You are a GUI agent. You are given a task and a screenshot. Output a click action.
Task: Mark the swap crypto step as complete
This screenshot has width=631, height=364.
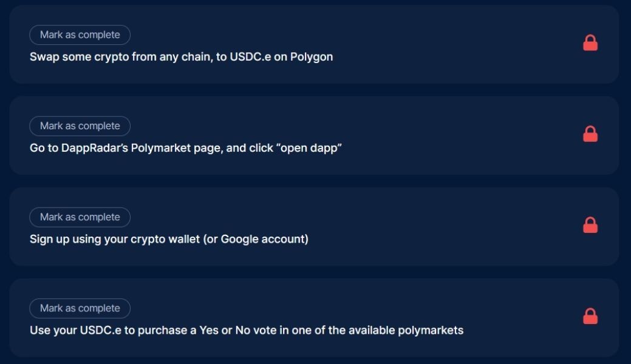click(x=80, y=35)
